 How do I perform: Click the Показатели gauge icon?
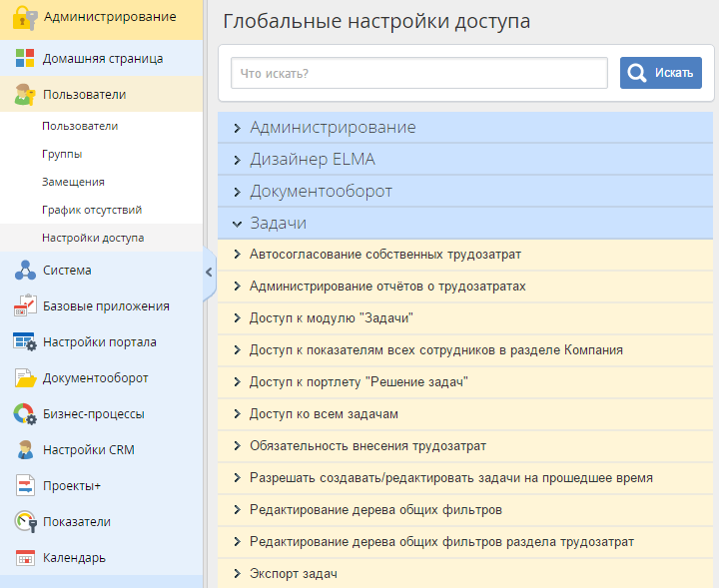pos(24,522)
